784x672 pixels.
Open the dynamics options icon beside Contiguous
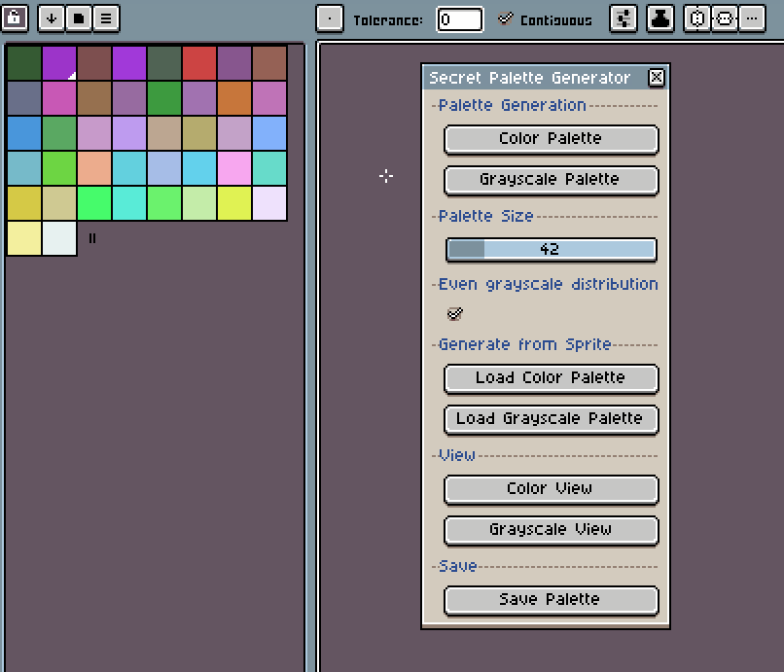coord(623,19)
